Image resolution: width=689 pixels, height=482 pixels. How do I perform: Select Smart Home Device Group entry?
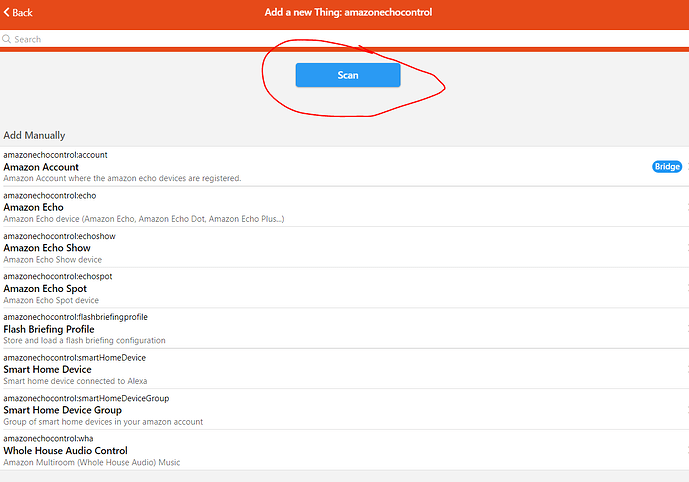click(344, 410)
